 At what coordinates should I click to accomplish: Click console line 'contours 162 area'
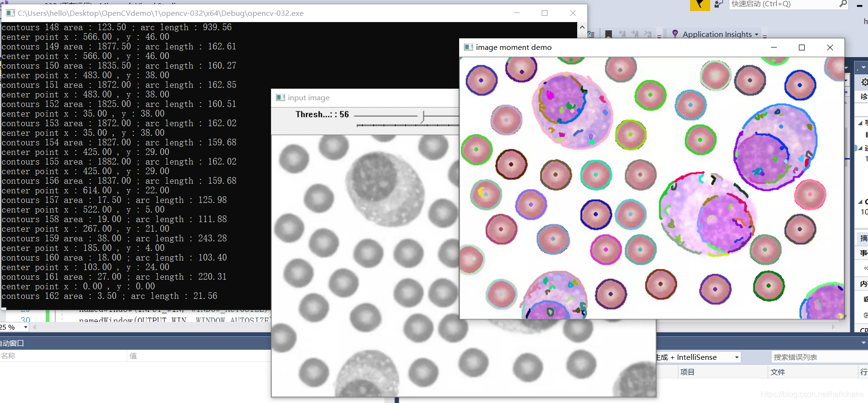pyautogui.click(x=109, y=296)
